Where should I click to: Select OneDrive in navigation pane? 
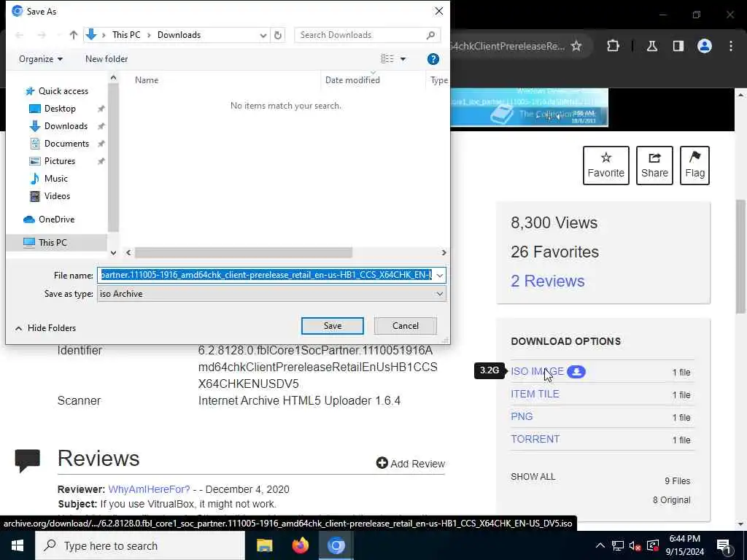56,219
